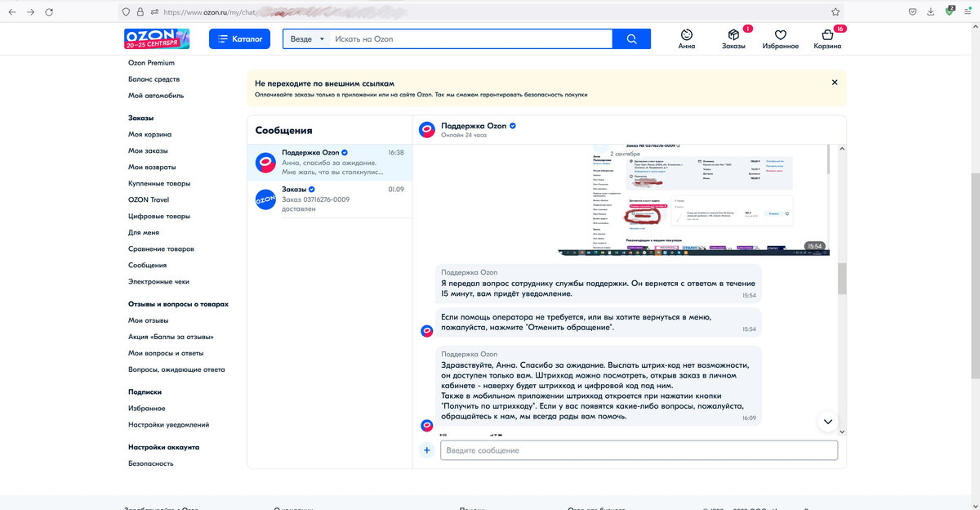The width and height of the screenshot is (980, 510).
Task: Open Электронные чеки sidebar link
Action: click(158, 281)
